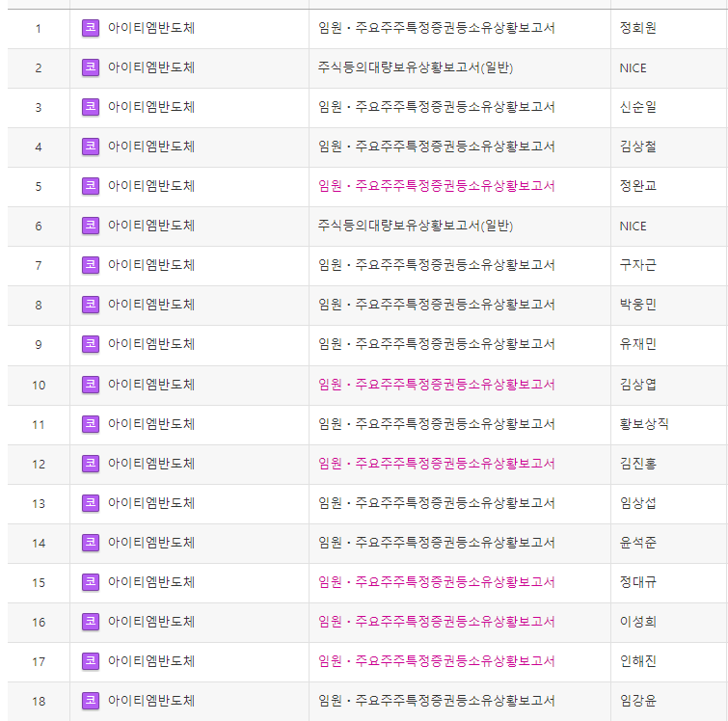Click company name 아이티엠반도체 in row 2

(151, 67)
